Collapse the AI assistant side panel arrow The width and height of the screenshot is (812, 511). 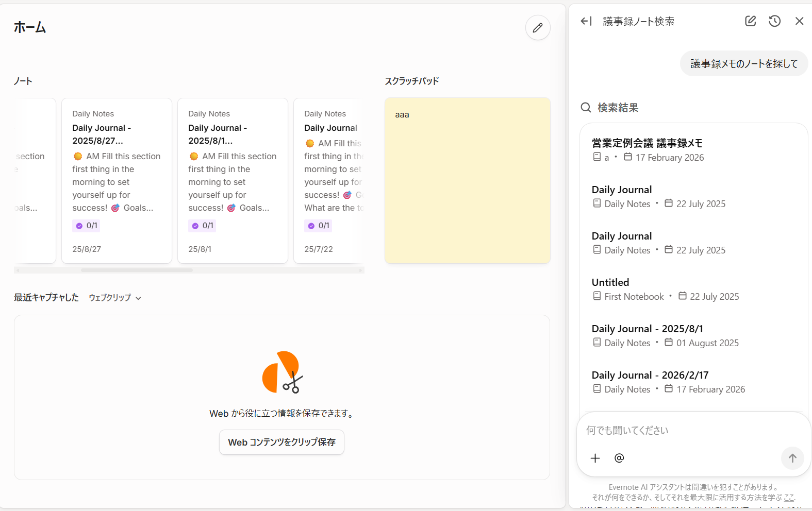[x=586, y=21]
